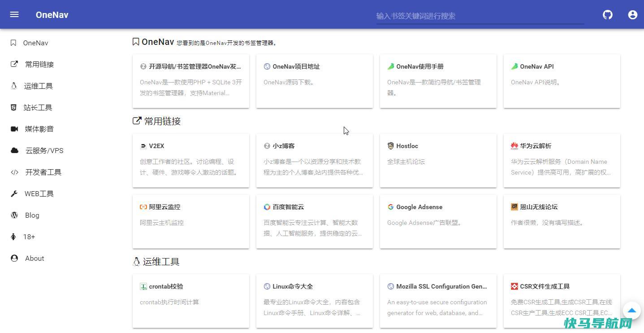Open the OneNav API link

pyautogui.click(x=562, y=81)
